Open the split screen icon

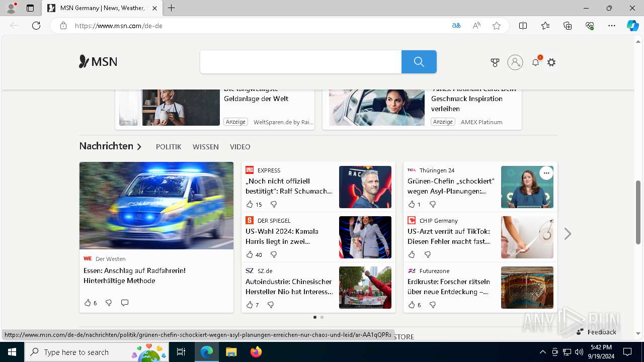pos(523,26)
